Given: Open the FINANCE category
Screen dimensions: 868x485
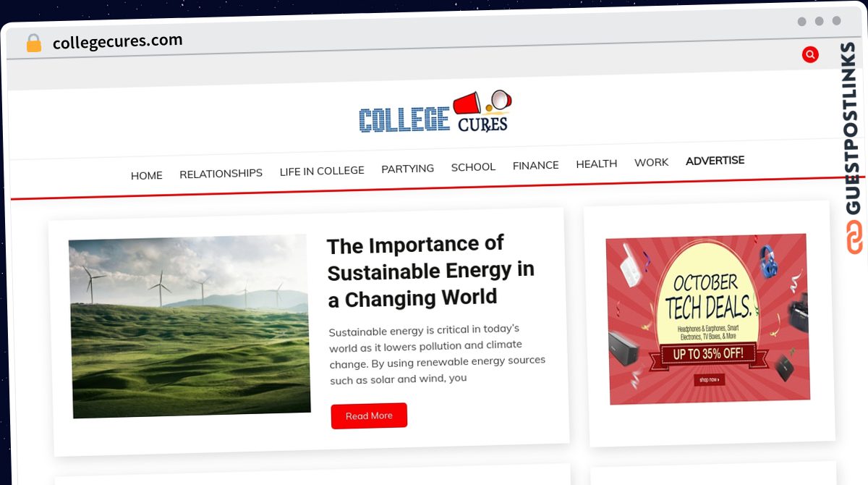Looking at the screenshot, I should coord(536,166).
